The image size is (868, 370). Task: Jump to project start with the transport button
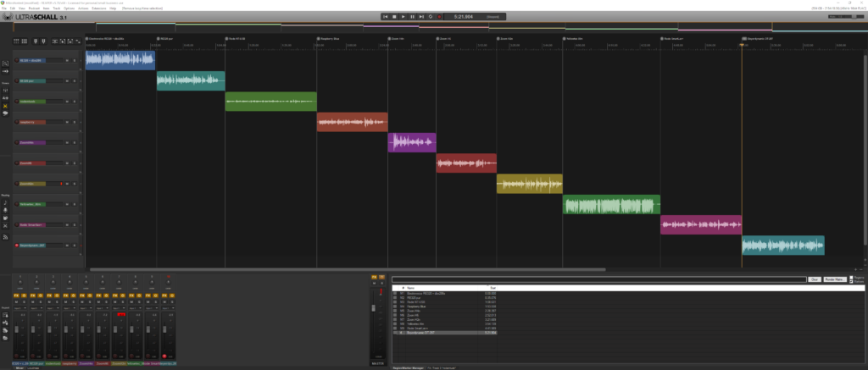[x=386, y=17]
